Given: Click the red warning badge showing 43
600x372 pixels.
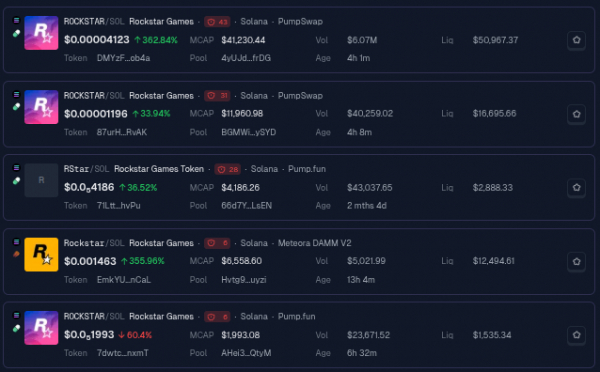Looking at the screenshot, I should [x=217, y=22].
